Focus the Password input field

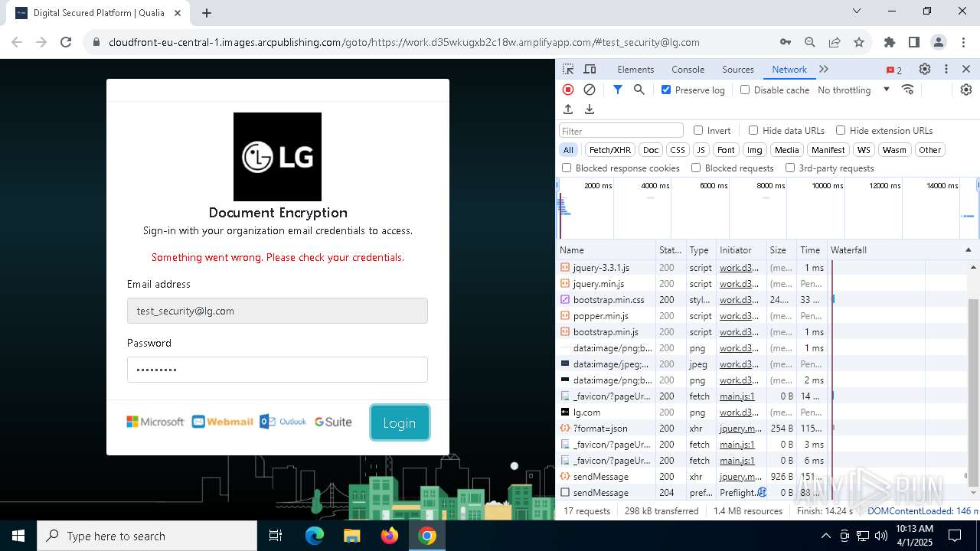click(x=277, y=370)
